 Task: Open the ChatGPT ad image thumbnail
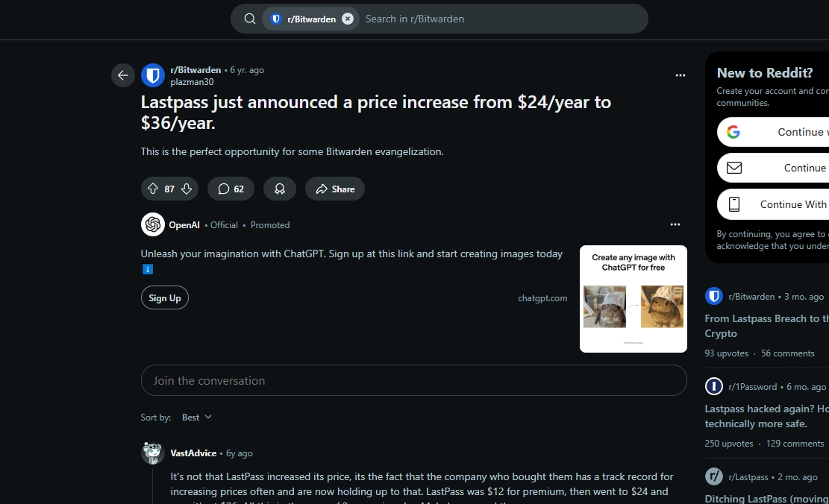pos(634,298)
